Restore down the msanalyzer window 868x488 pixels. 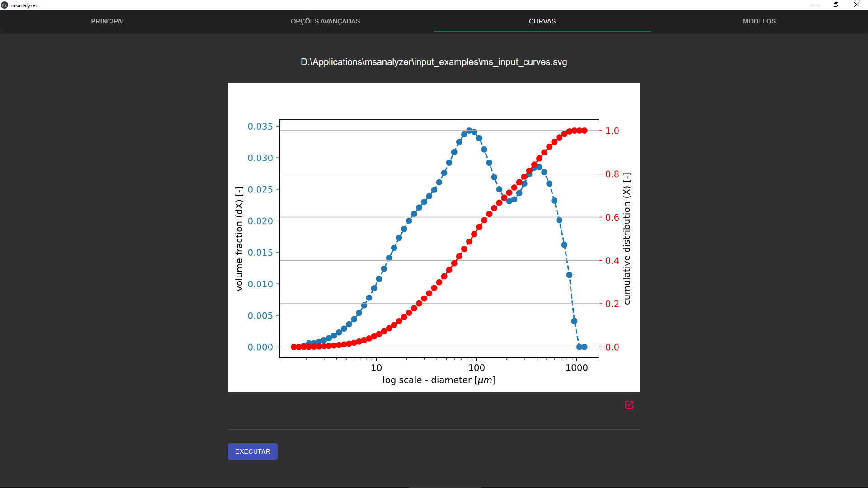[836, 5]
